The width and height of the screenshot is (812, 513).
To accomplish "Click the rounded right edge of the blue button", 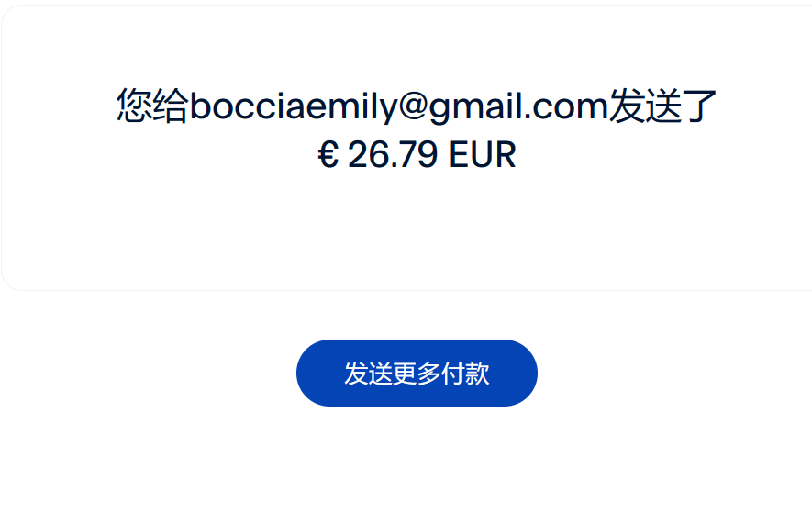I will (526, 374).
